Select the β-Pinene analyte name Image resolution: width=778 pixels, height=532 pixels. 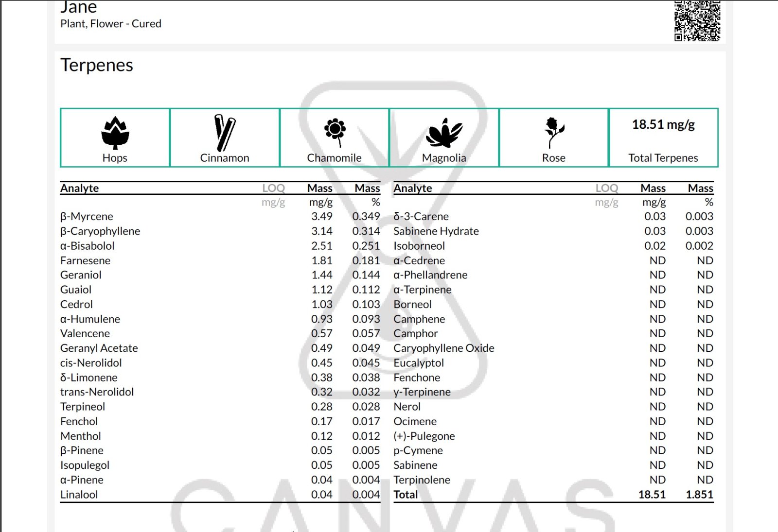(x=82, y=451)
